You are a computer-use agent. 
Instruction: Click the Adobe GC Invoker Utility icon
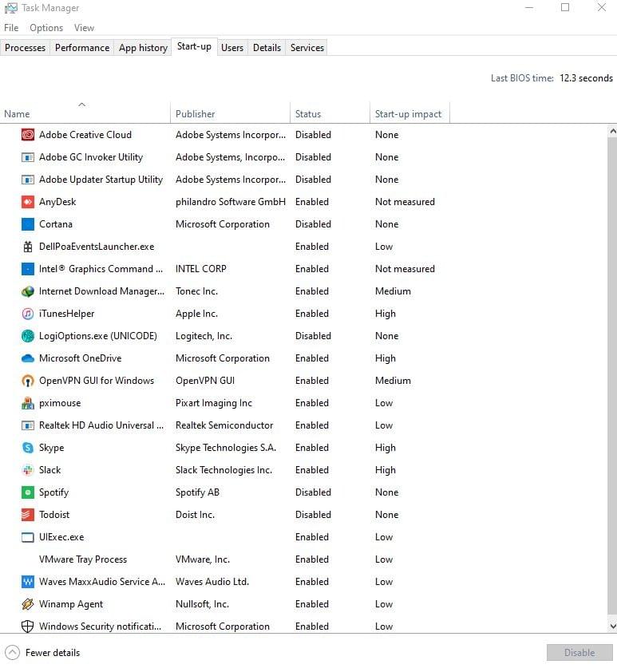pyautogui.click(x=28, y=157)
